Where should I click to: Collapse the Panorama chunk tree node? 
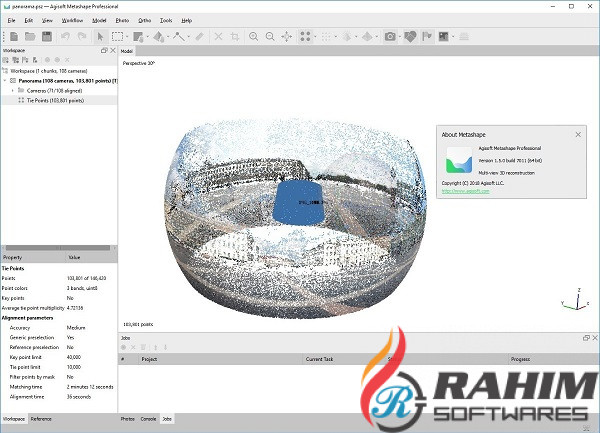pos(5,81)
